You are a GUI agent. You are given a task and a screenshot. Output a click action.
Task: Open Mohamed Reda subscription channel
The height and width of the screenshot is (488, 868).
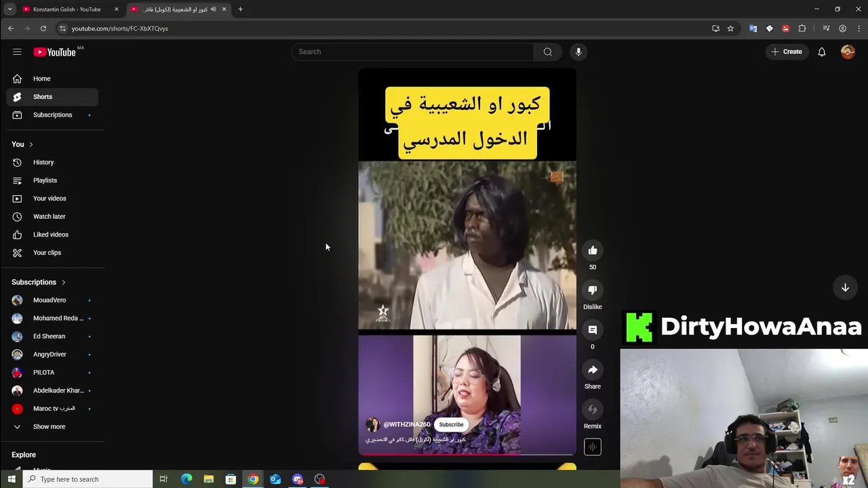click(52, 318)
